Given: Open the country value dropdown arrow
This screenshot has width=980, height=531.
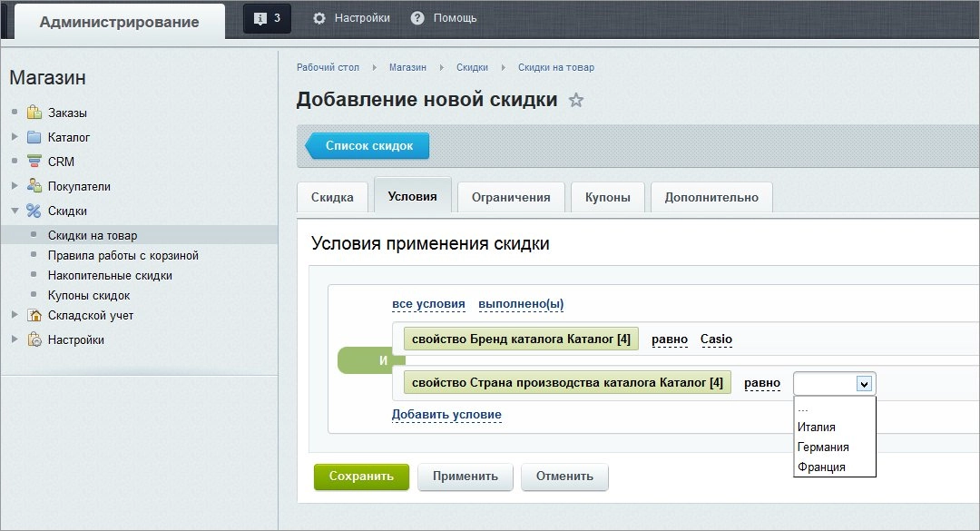Looking at the screenshot, I should [x=864, y=383].
